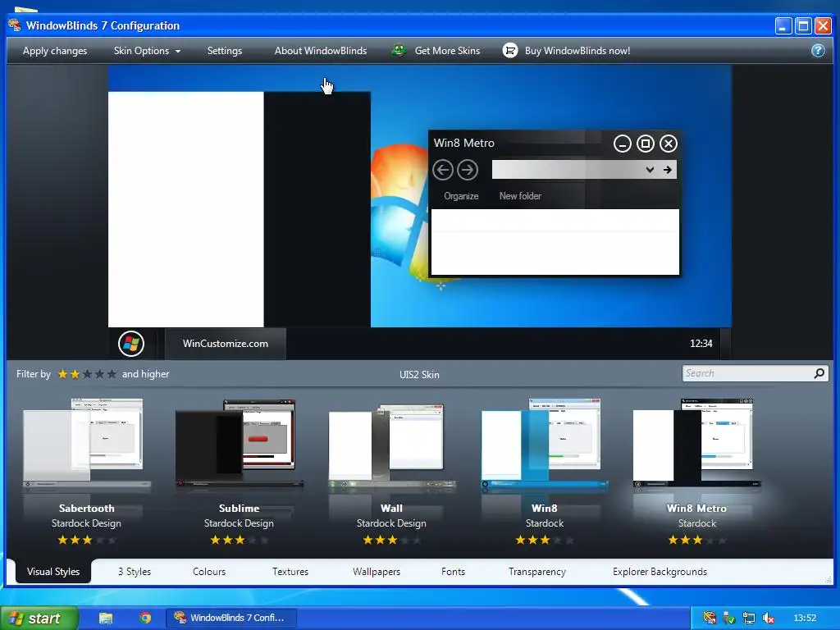The width and height of the screenshot is (840, 630).
Task: Expand the preview address bar dropdown chevron
Action: click(650, 170)
